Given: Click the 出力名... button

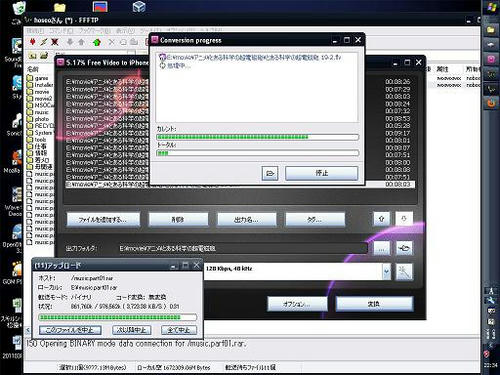Looking at the screenshot, I should point(246,219).
